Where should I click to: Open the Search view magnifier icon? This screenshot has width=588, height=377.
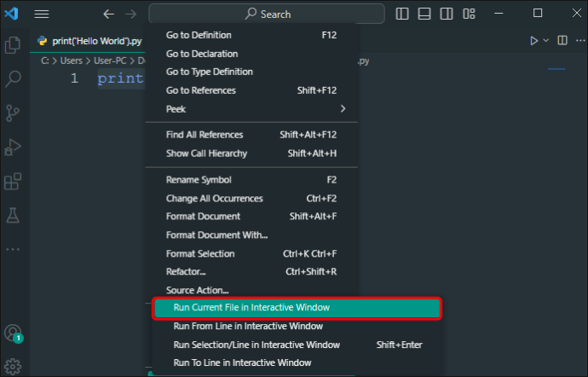point(13,78)
